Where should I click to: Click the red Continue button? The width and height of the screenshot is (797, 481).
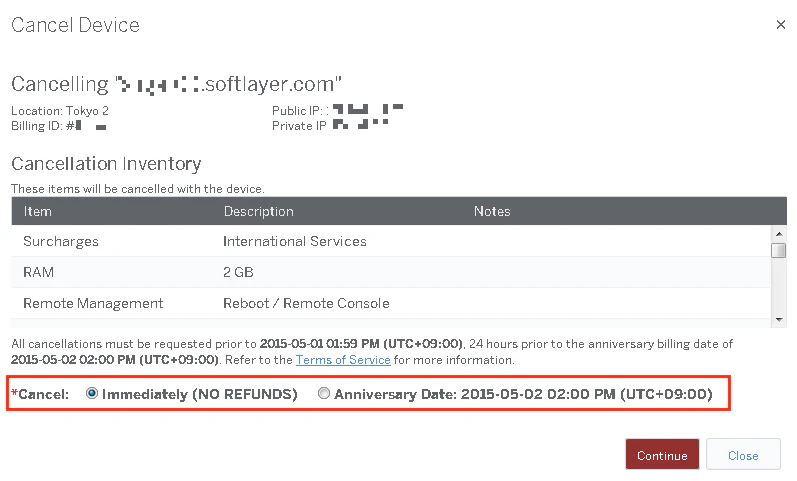[x=662, y=454]
